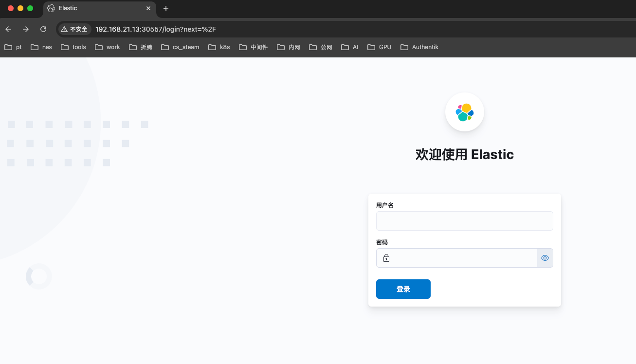Screen dimensions: 636x364
Task: Open the 不安全 site security badge
Action: coord(74,29)
